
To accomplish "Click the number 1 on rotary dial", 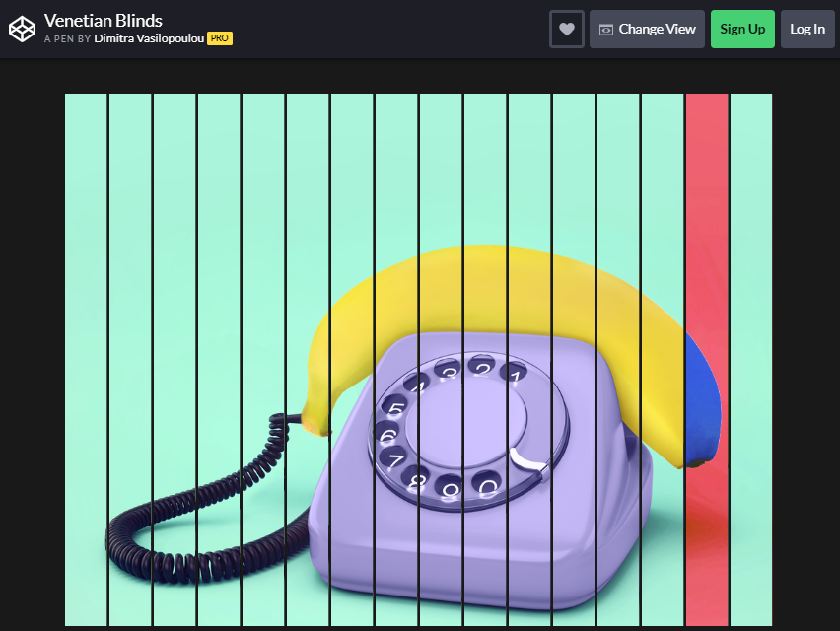I will (x=515, y=374).
